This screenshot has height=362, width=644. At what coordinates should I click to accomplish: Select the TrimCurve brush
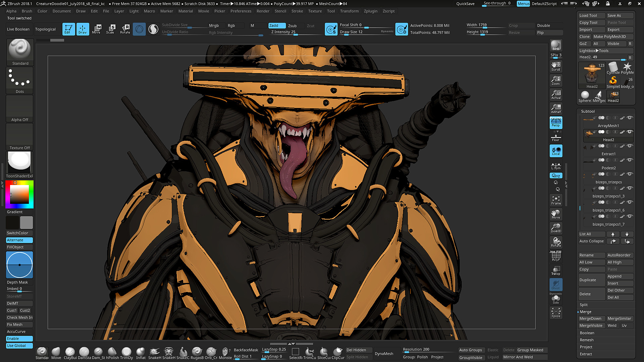[x=309, y=353]
